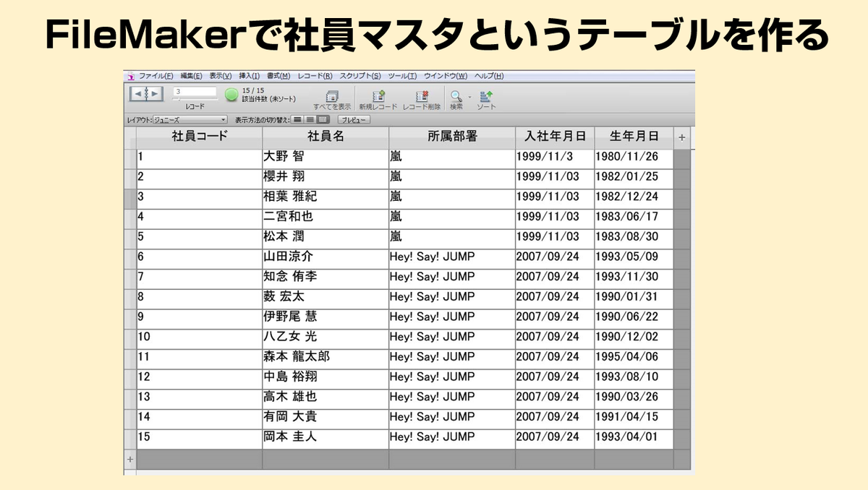Open the ツール(T) menu
Screen dimensions: 868x490
click(402, 76)
